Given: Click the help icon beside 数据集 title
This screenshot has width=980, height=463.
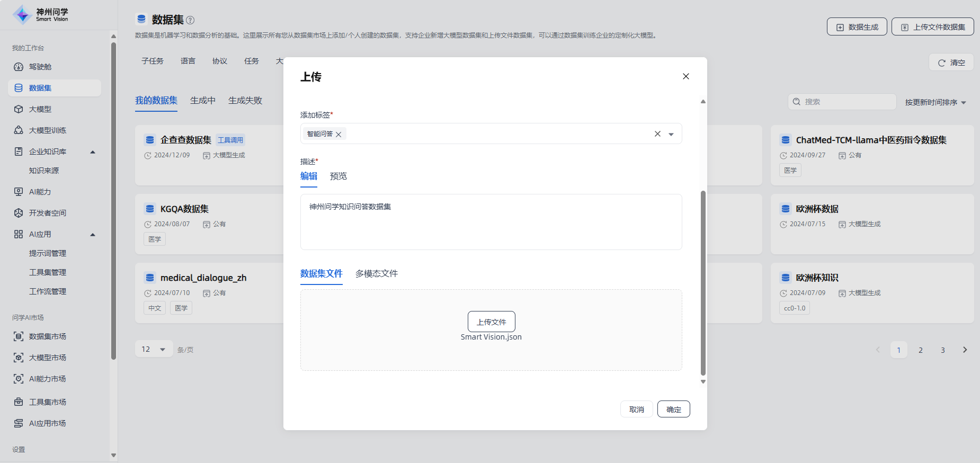Looking at the screenshot, I should (190, 20).
